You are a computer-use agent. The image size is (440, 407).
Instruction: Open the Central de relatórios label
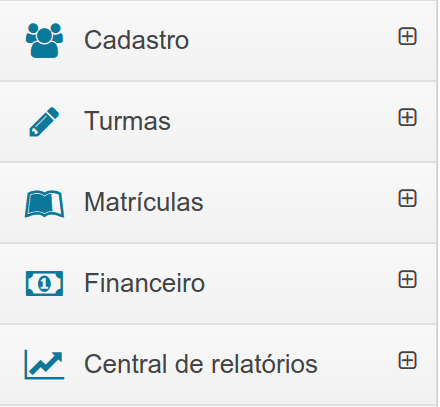(201, 364)
